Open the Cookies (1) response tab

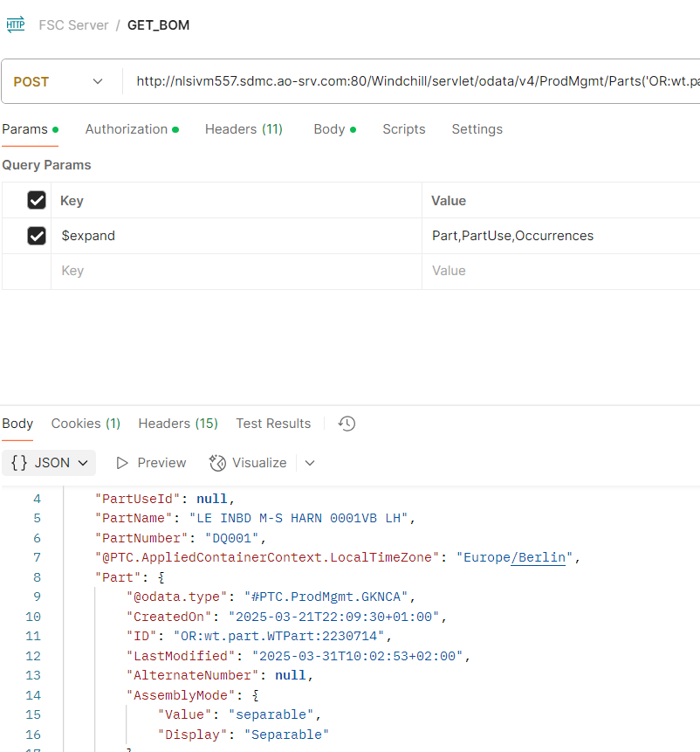(x=85, y=423)
